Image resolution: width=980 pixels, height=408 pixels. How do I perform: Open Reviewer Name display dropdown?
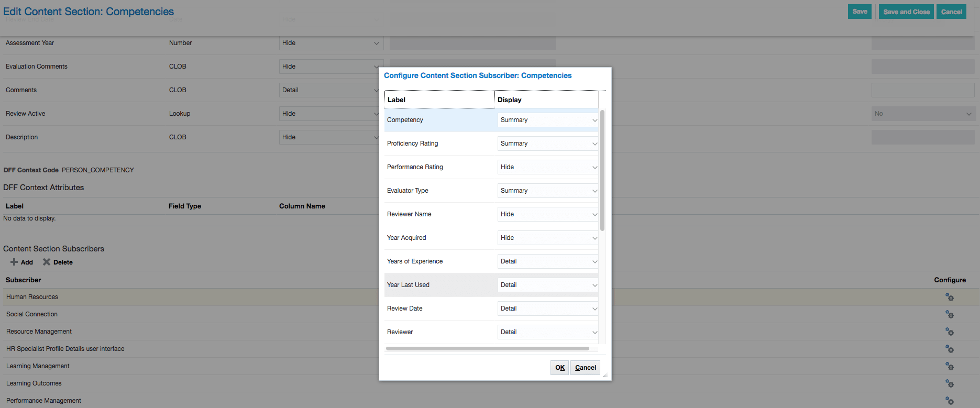coord(548,214)
